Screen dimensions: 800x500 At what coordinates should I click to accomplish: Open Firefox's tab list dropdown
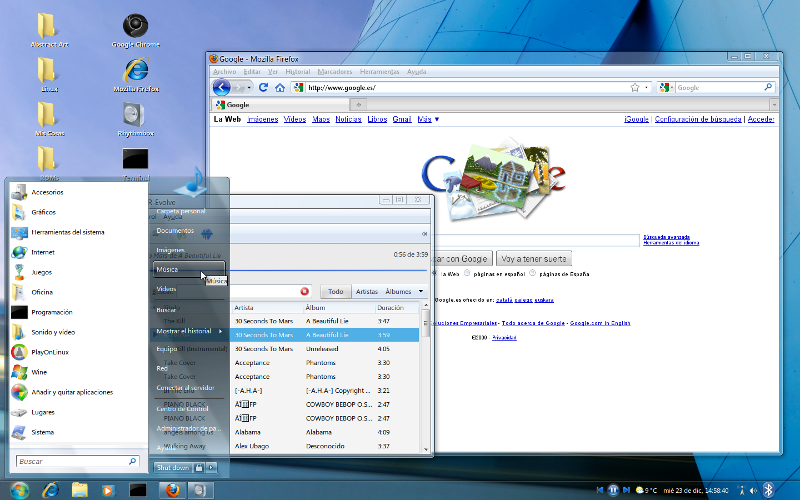point(774,105)
